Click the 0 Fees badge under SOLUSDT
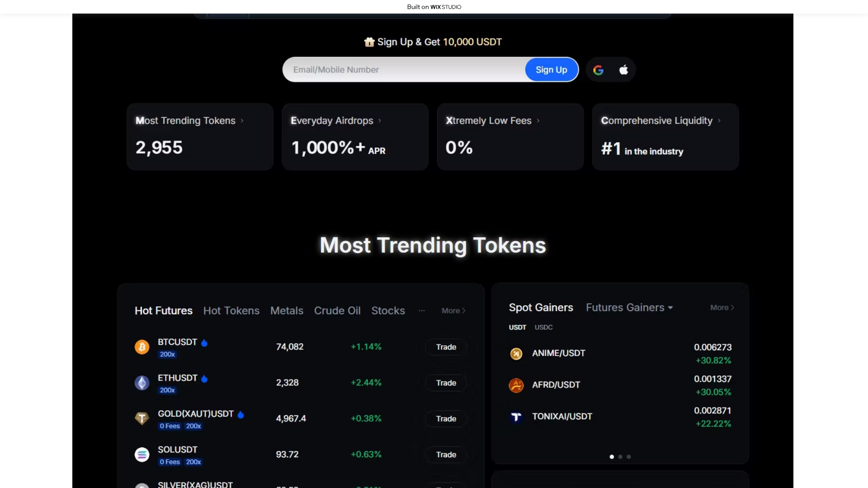This screenshot has height=488, width=868. coord(170,462)
